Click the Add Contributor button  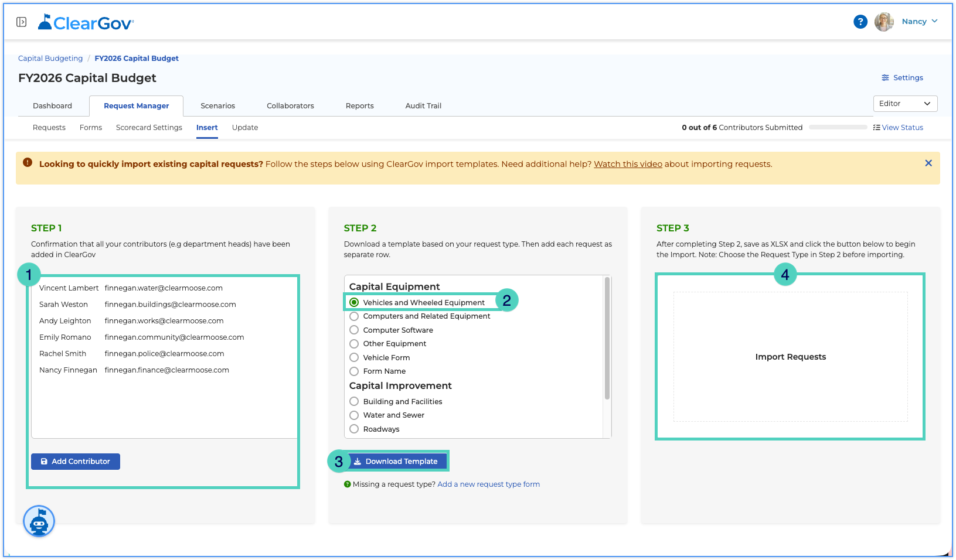(76, 462)
